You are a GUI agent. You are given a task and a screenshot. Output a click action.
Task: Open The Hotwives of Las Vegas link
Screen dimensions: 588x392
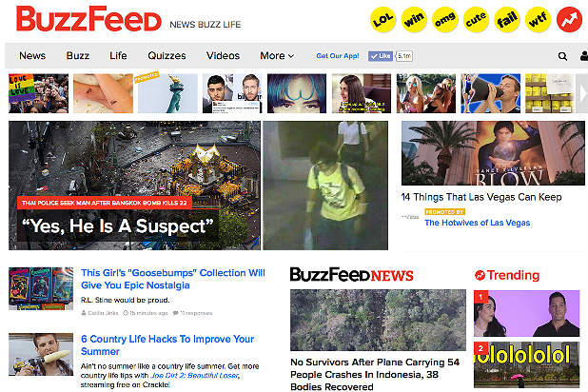click(x=477, y=223)
